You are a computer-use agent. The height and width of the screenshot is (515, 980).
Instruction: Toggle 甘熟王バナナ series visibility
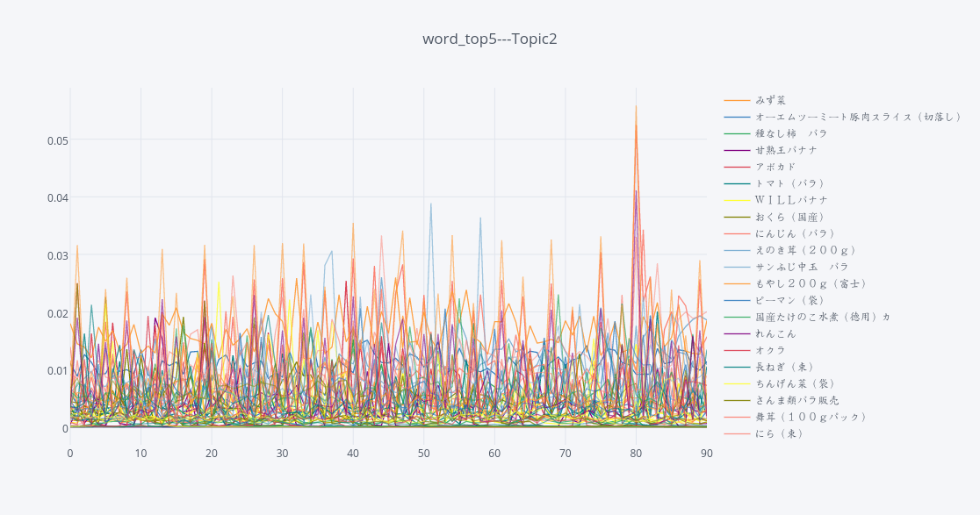pyautogui.click(x=786, y=150)
